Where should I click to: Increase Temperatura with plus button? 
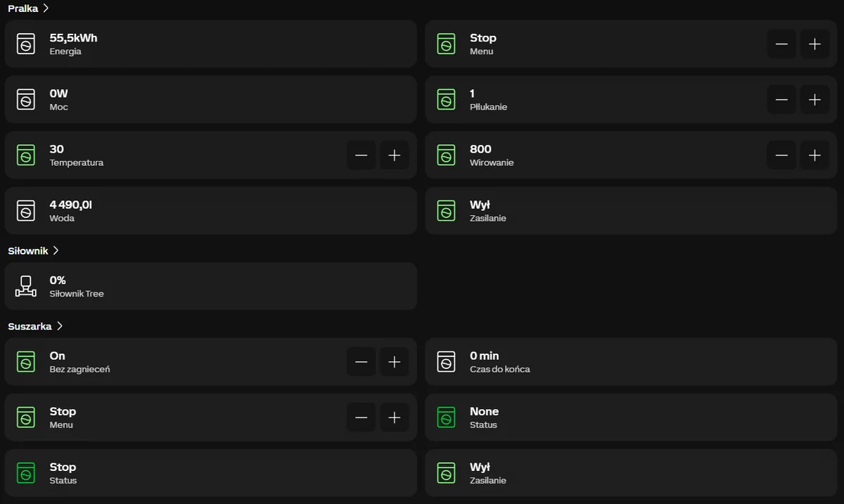395,155
